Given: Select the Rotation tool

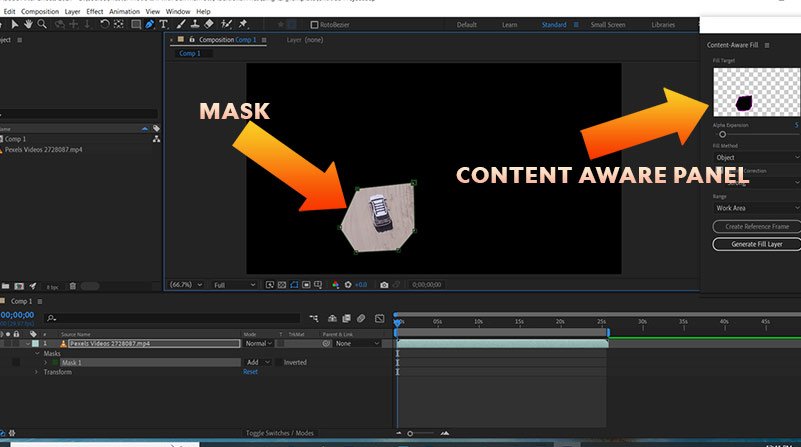Looking at the screenshot, I should pyautogui.click(x=104, y=24).
